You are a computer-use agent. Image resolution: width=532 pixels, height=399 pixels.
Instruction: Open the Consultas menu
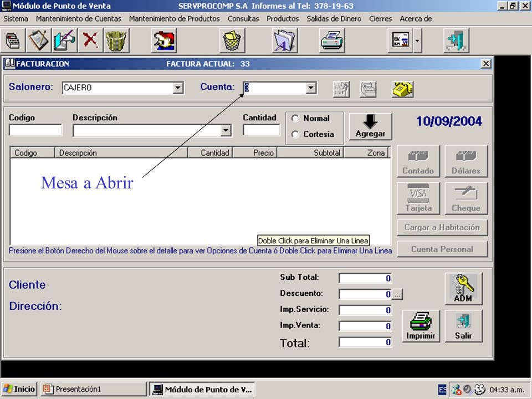tap(243, 19)
